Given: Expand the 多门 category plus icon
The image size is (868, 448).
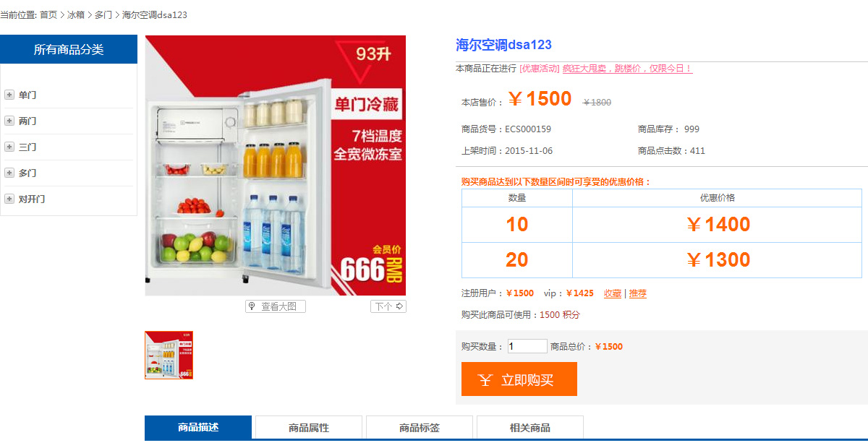Looking at the screenshot, I should click(9, 173).
